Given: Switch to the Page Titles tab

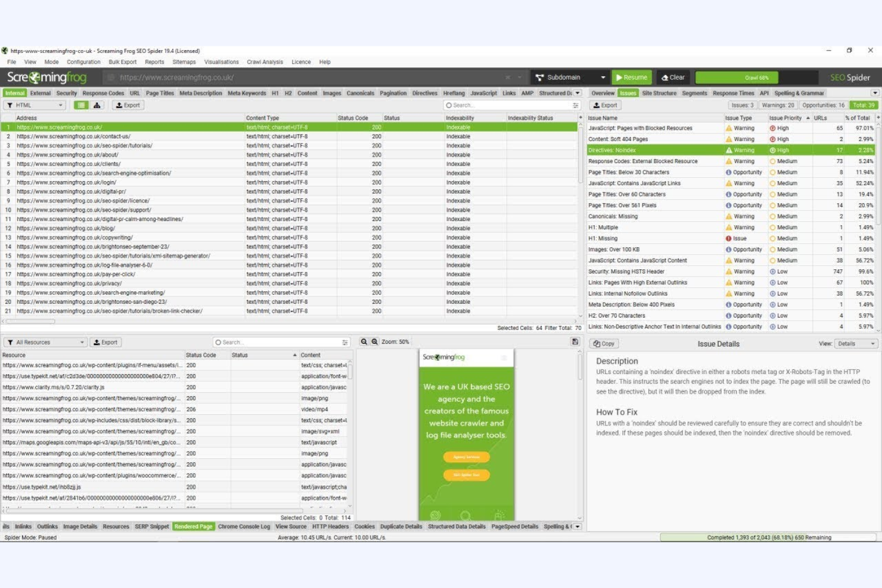Looking at the screenshot, I should pyautogui.click(x=160, y=93).
